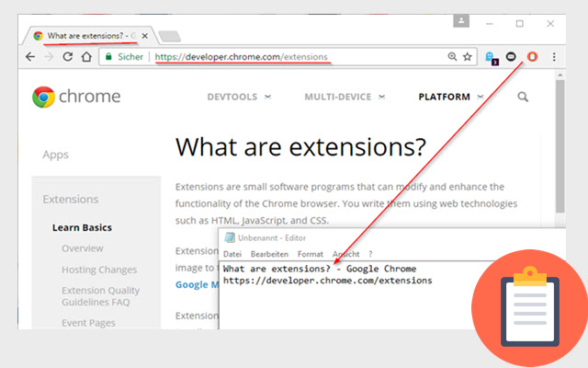Open a new tab with the new-tab button
This screenshot has width=588, height=368.
point(169,37)
